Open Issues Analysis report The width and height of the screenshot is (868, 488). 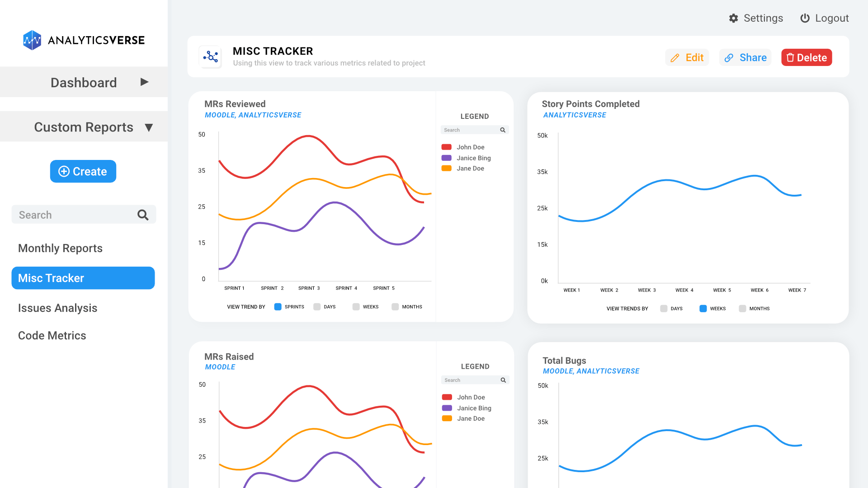pyautogui.click(x=57, y=308)
